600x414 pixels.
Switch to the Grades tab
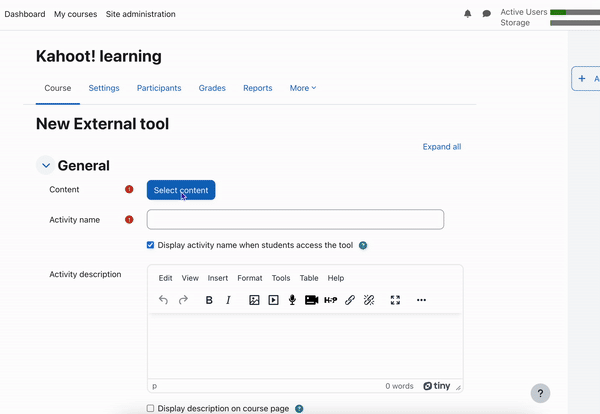[x=212, y=88]
